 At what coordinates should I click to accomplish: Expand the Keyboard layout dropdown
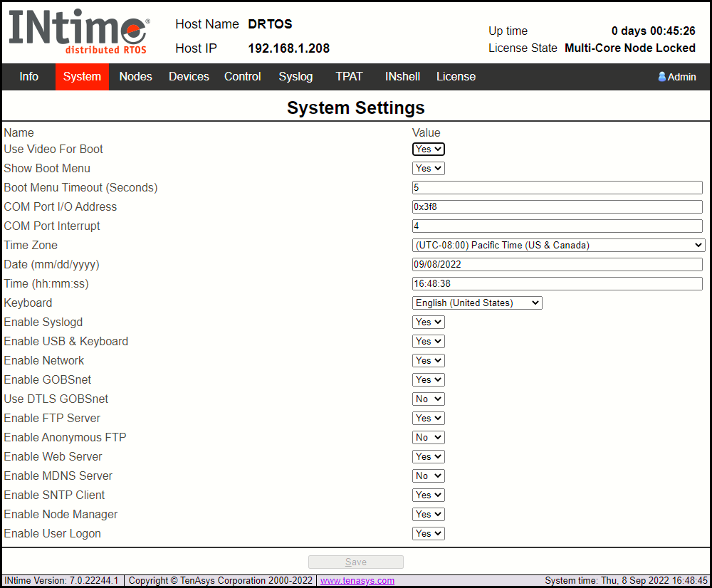click(477, 303)
